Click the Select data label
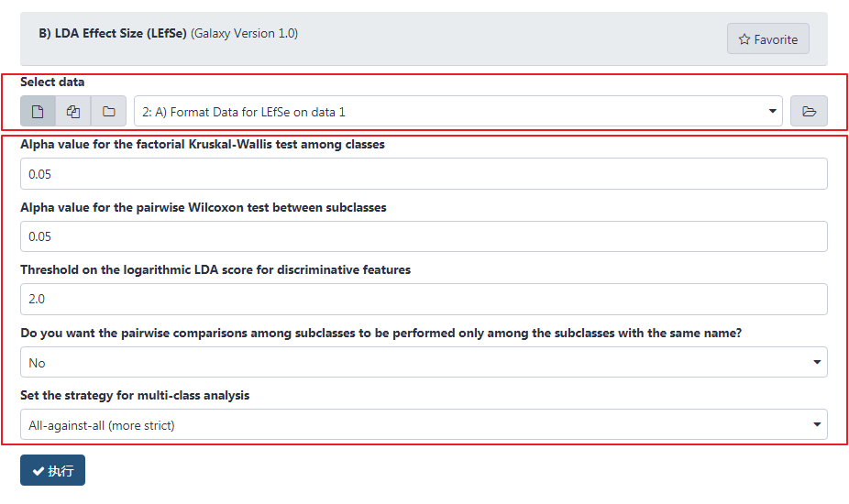 pyautogui.click(x=52, y=82)
